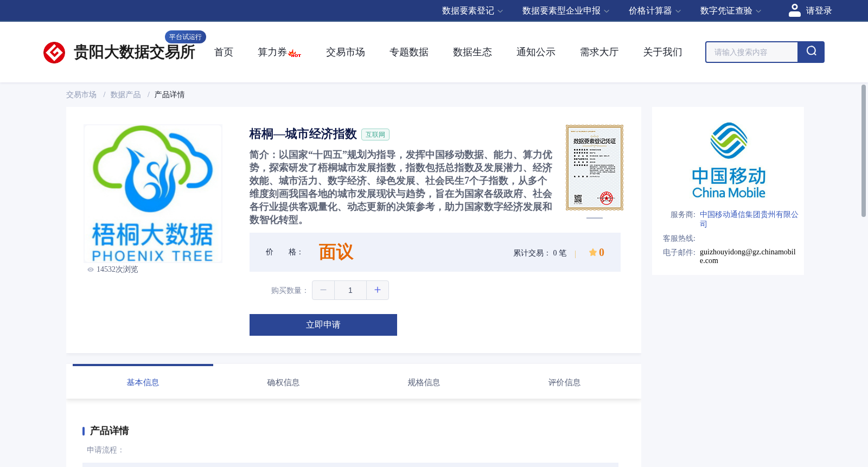This screenshot has width=868, height=467.
Task: Click the 产品详情 breadcrumb text
Action: tap(169, 95)
